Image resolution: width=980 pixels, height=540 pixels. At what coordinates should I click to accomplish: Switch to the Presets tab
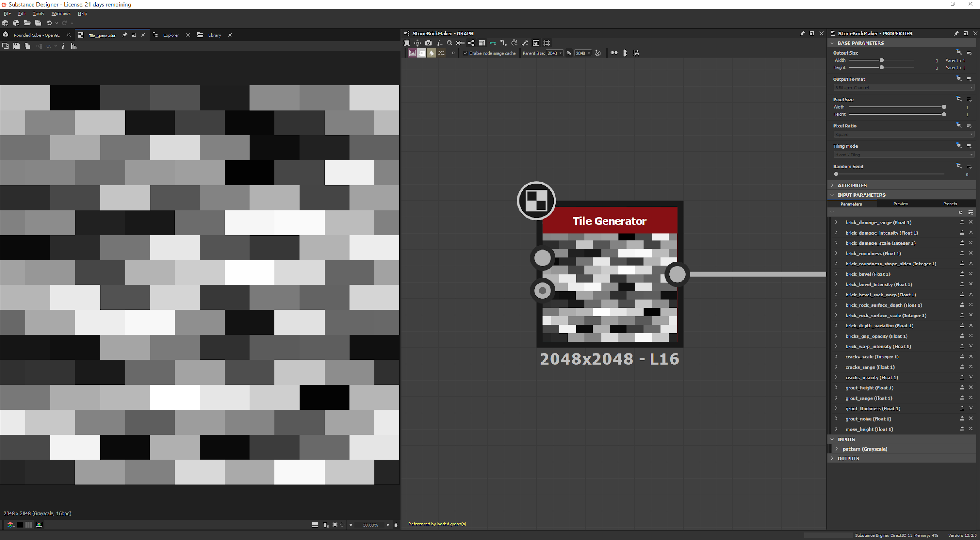point(950,204)
